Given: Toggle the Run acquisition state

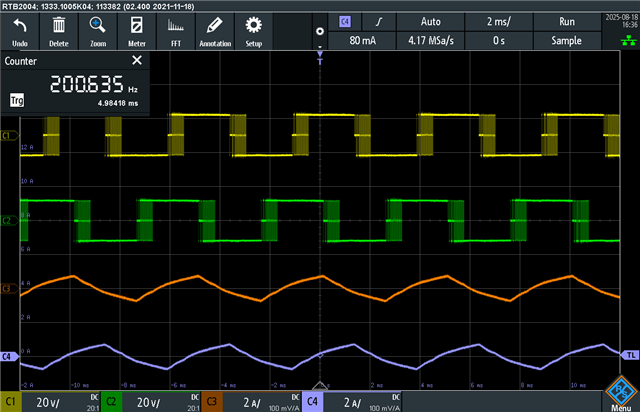Looking at the screenshot, I should [x=567, y=22].
